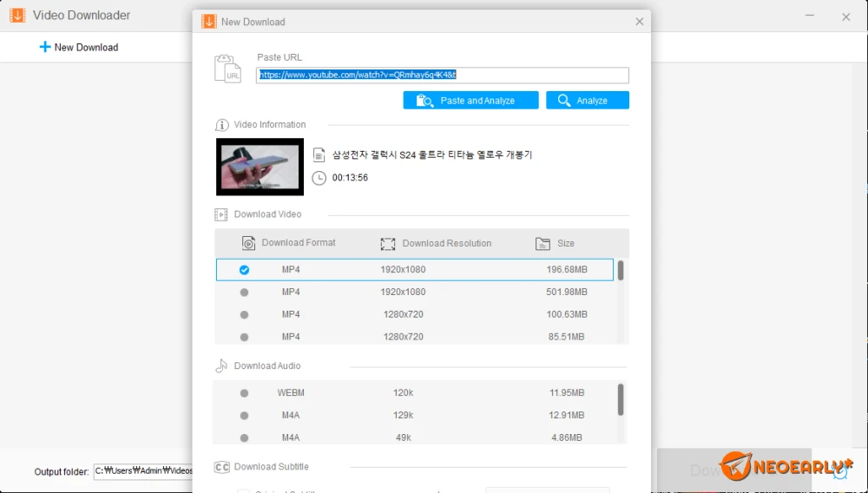Click the Download Format column icon
The height and width of the screenshot is (493, 868).
click(248, 243)
